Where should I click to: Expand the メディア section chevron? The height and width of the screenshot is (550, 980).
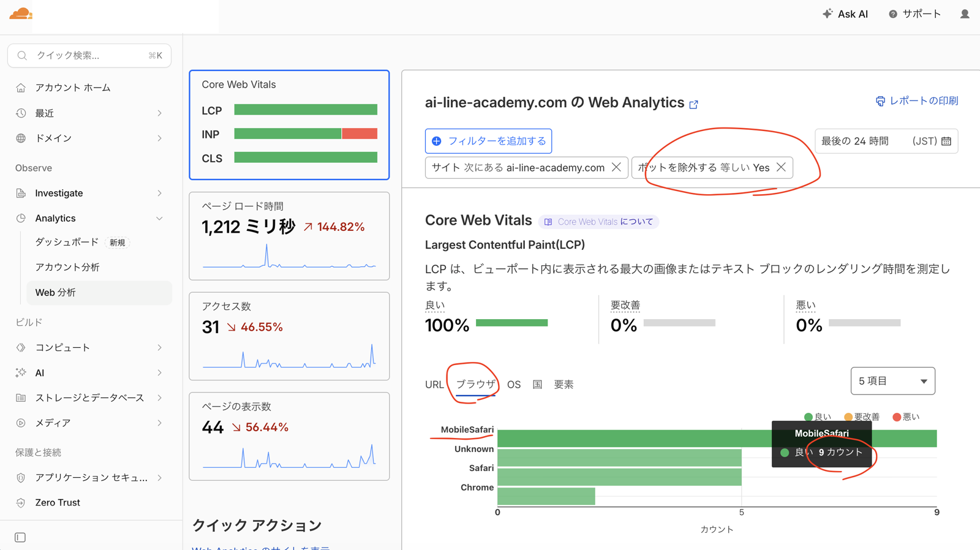click(x=159, y=423)
